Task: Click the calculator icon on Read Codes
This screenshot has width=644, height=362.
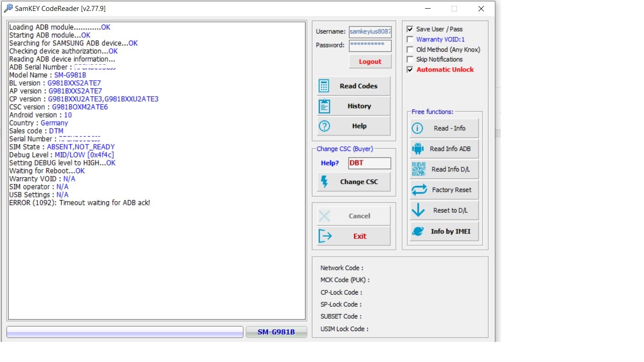Action: [324, 86]
